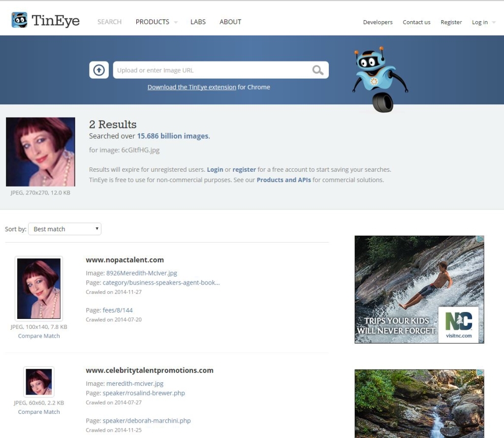
Task: Expand the PRODUCTS navigation dropdown
Action: 152,22
